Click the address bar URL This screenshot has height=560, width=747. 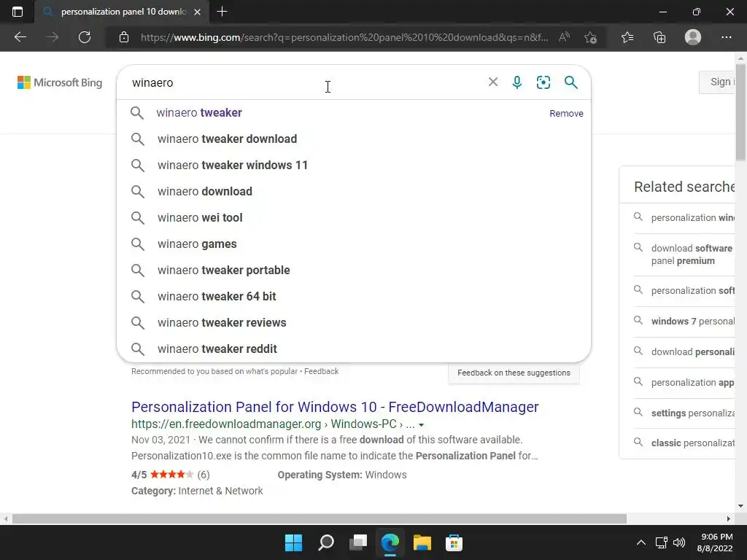coord(344,37)
